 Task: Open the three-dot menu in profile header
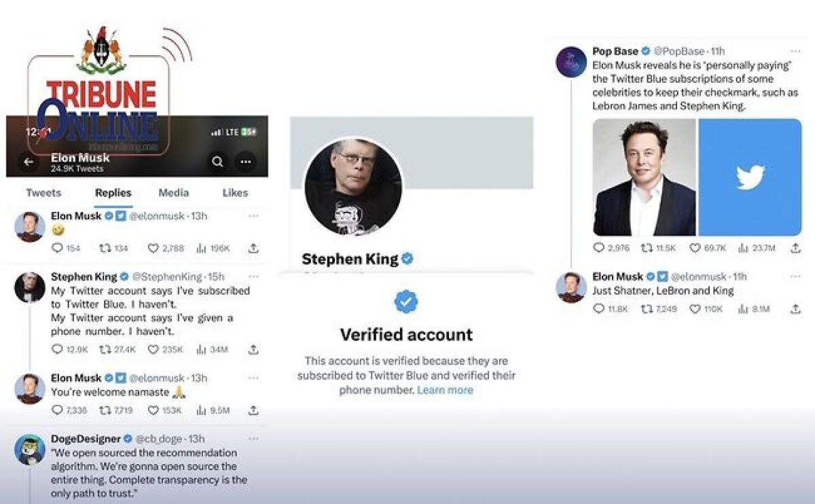[x=246, y=162]
